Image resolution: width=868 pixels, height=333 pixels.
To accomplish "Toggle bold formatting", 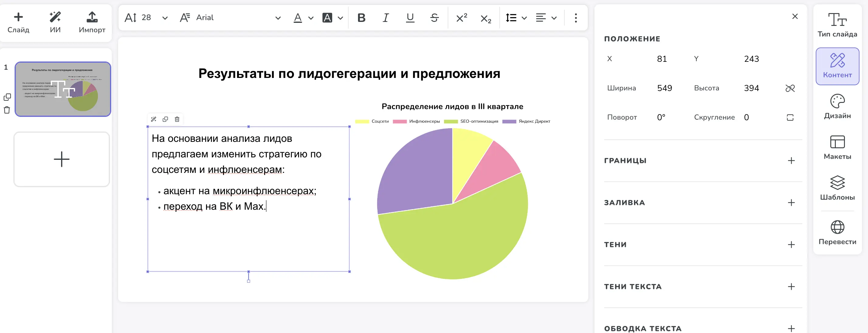I will (x=361, y=18).
